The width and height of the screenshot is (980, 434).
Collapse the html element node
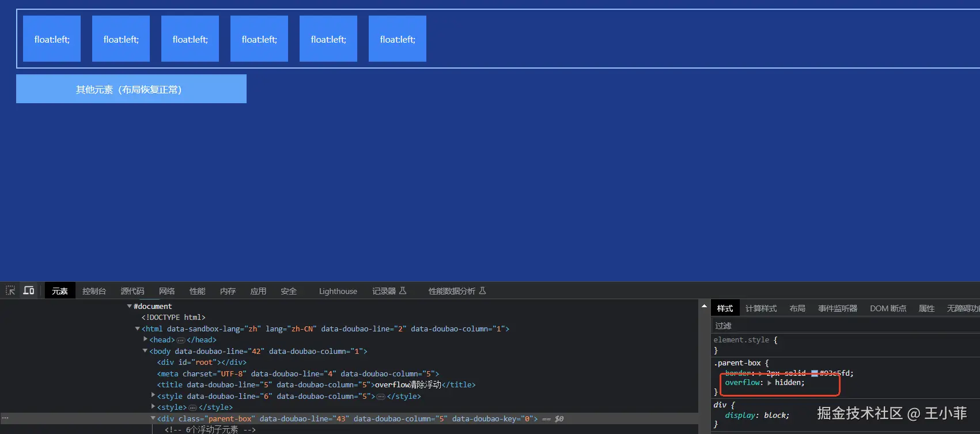point(137,329)
